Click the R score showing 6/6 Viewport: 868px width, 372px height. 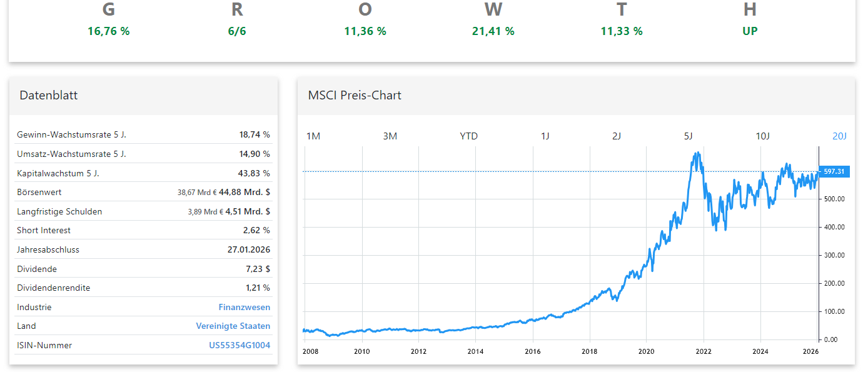coord(236,19)
